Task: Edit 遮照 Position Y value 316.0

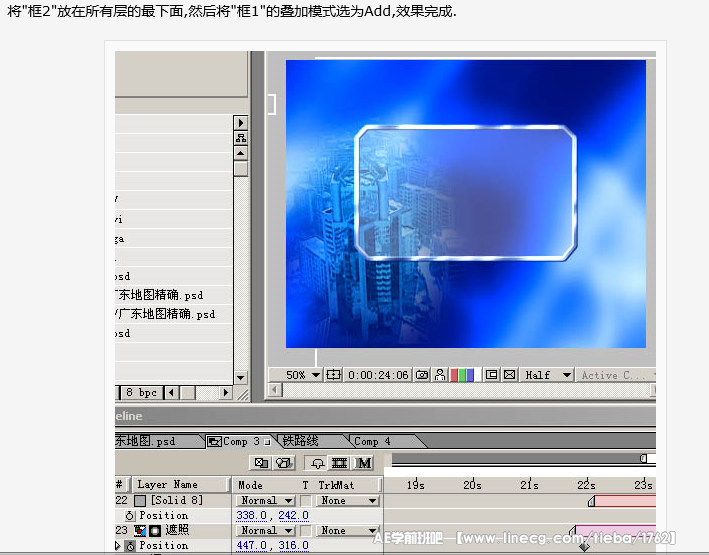Action: pos(293,546)
